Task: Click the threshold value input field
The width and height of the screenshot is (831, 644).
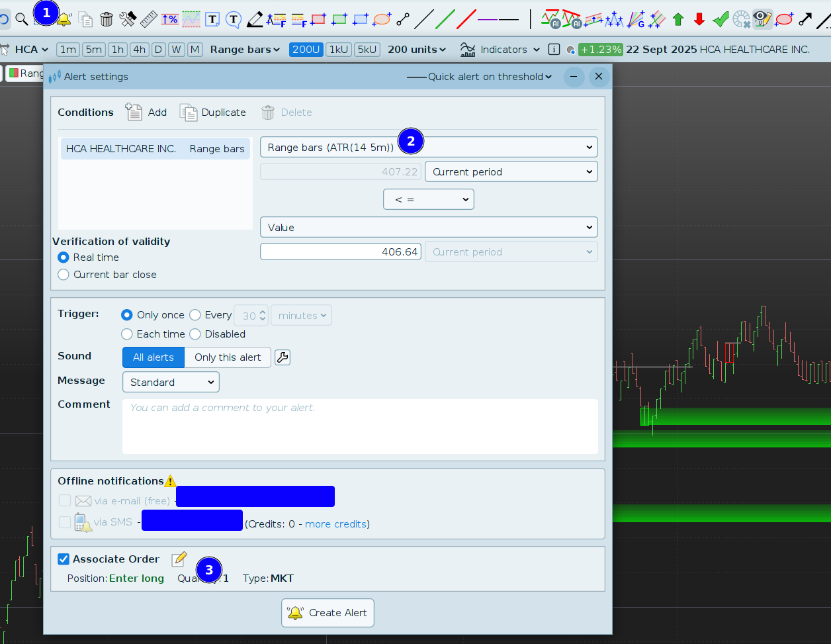Action: [x=341, y=252]
